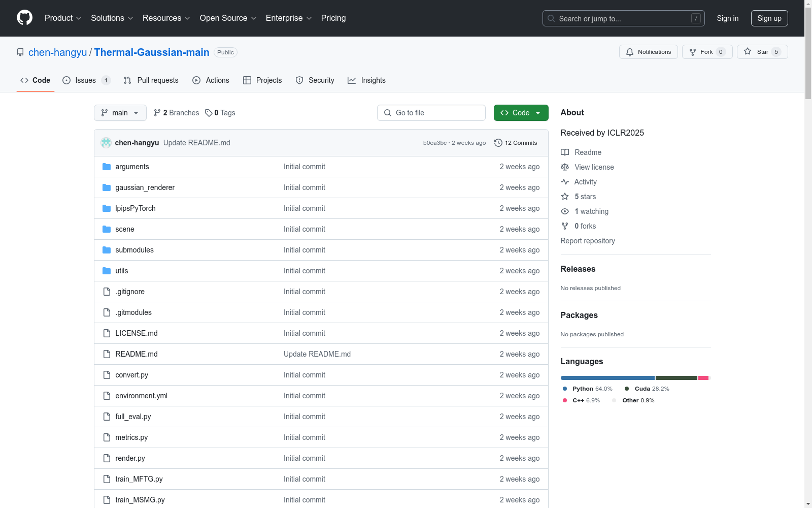Expand the main branch dropdown

[x=120, y=113]
